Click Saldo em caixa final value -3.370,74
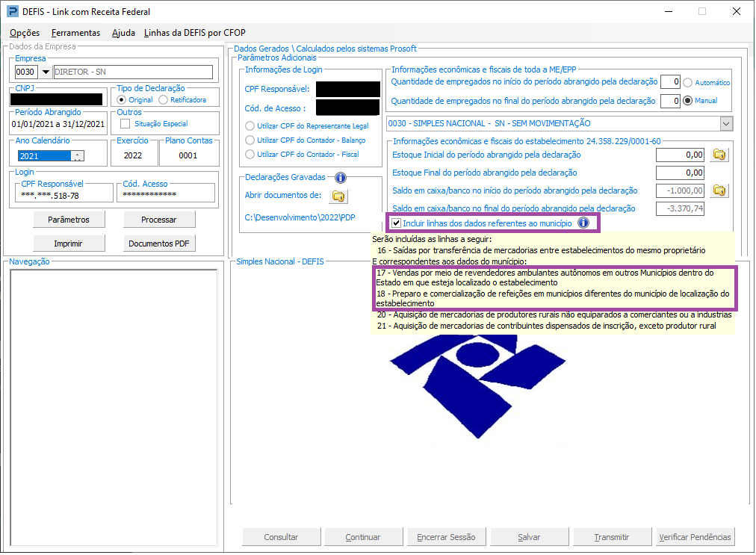 (x=680, y=208)
